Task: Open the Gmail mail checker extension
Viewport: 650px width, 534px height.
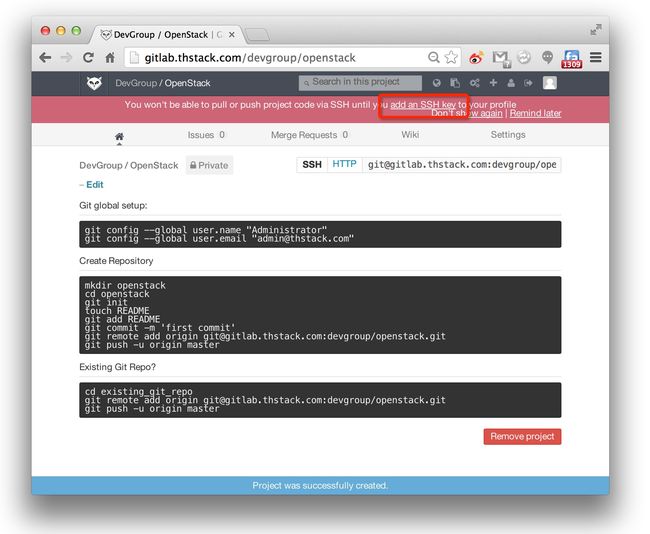Action: click(x=501, y=58)
